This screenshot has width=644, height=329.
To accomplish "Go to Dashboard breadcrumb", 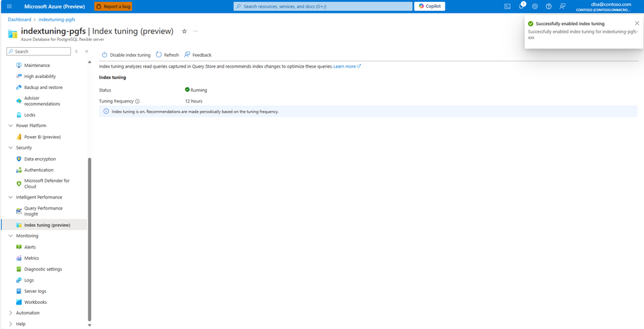I will 19,19.
